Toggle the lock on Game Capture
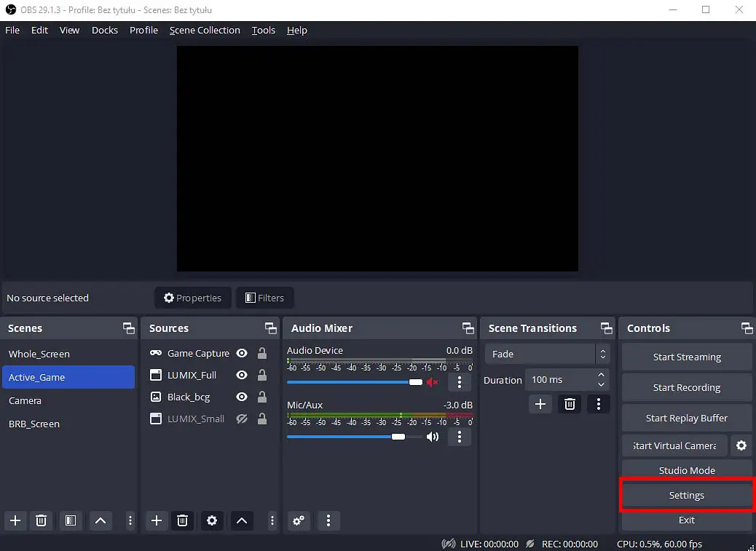This screenshot has width=756, height=551. [x=262, y=353]
